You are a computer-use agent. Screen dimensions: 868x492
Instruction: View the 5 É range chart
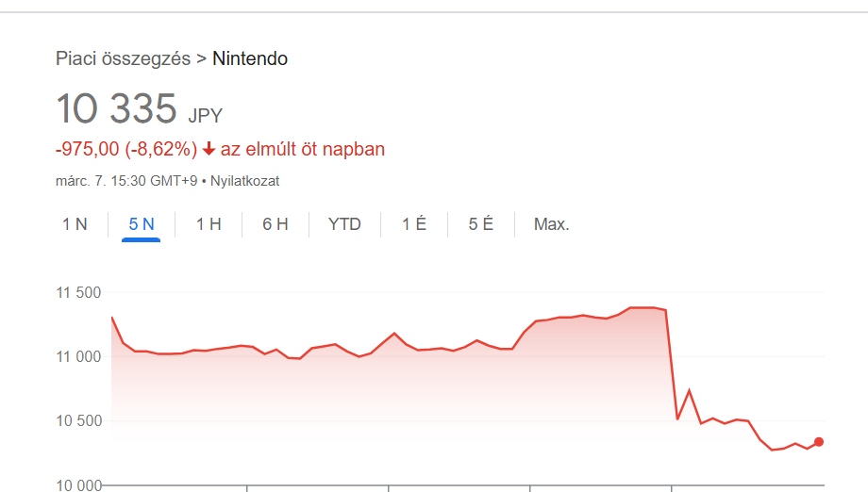(481, 224)
